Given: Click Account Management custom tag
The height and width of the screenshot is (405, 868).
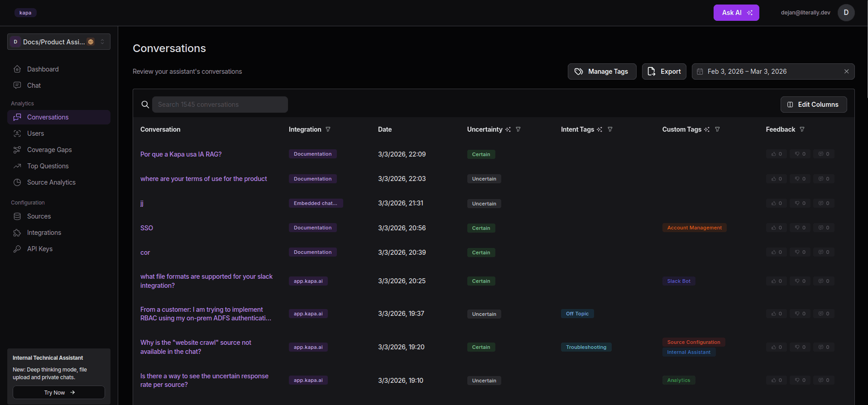Looking at the screenshot, I should (x=694, y=228).
